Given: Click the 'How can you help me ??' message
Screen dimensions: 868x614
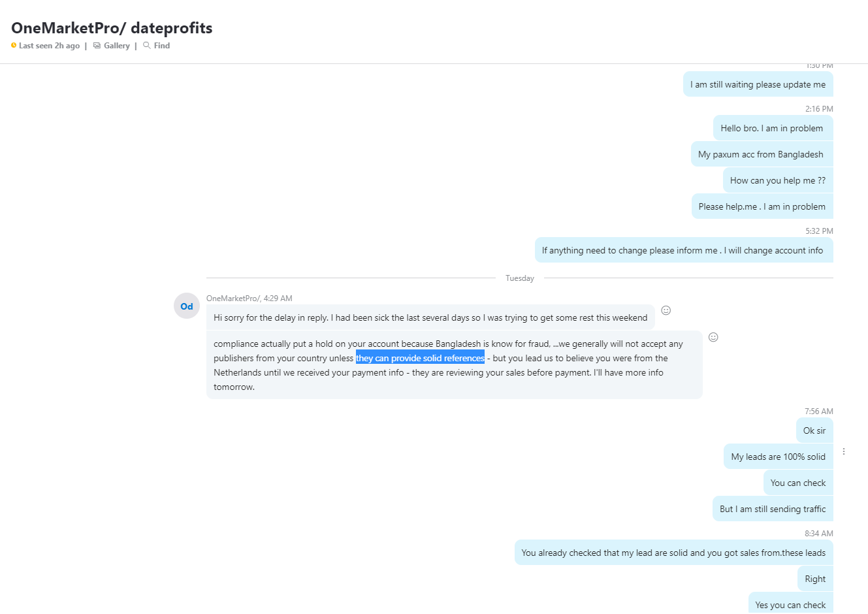Looking at the screenshot, I should tap(778, 180).
